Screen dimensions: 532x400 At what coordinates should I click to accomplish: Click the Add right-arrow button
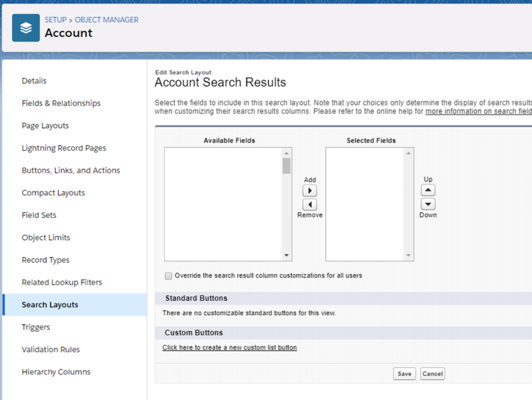[310, 191]
